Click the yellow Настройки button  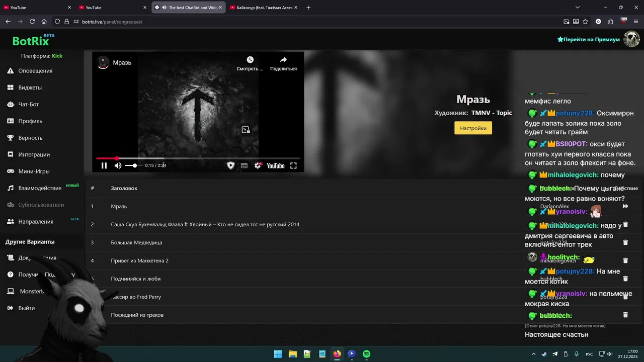(x=473, y=128)
